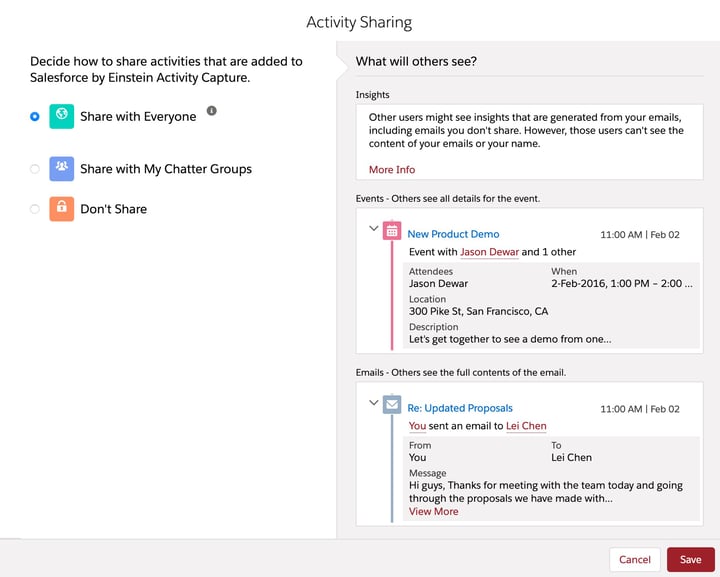Open the info tooltip beside Share with Everyone

click(211, 111)
